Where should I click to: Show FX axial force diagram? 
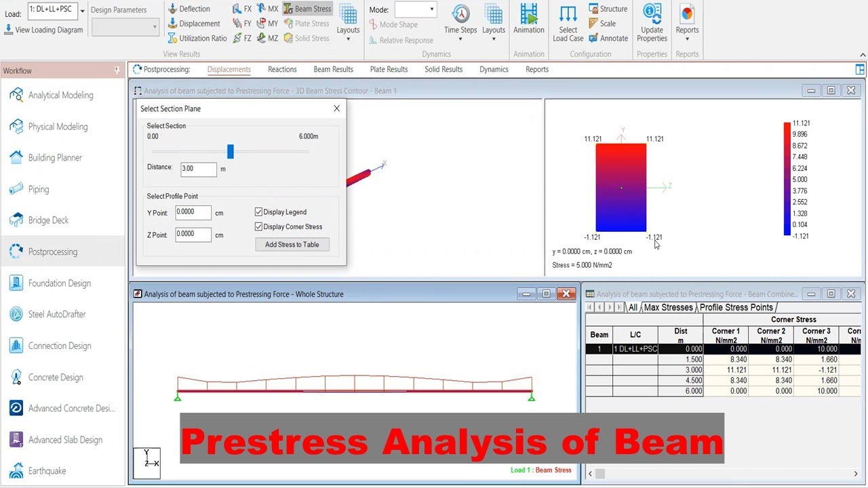(x=242, y=9)
